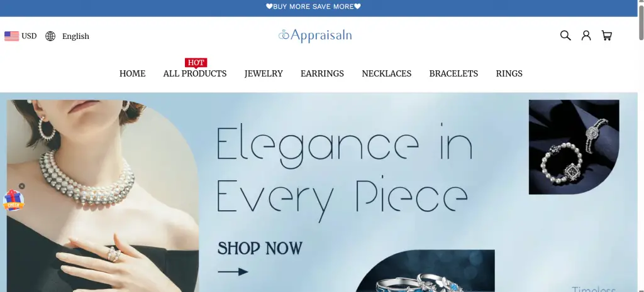Open the English language selector

point(75,36)
